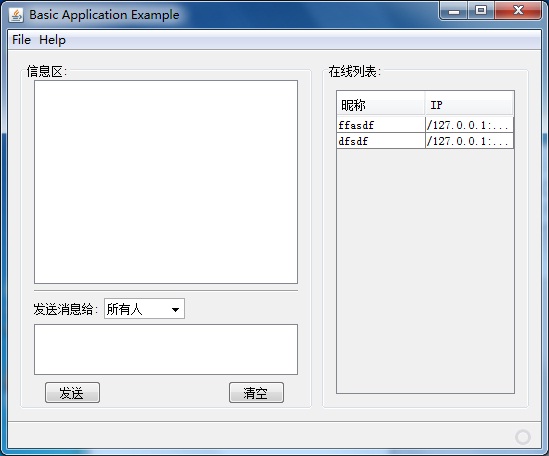Click inside the 信息区 message display area
This screenshot has height=456, width=549.
click(x=166, y=182)
